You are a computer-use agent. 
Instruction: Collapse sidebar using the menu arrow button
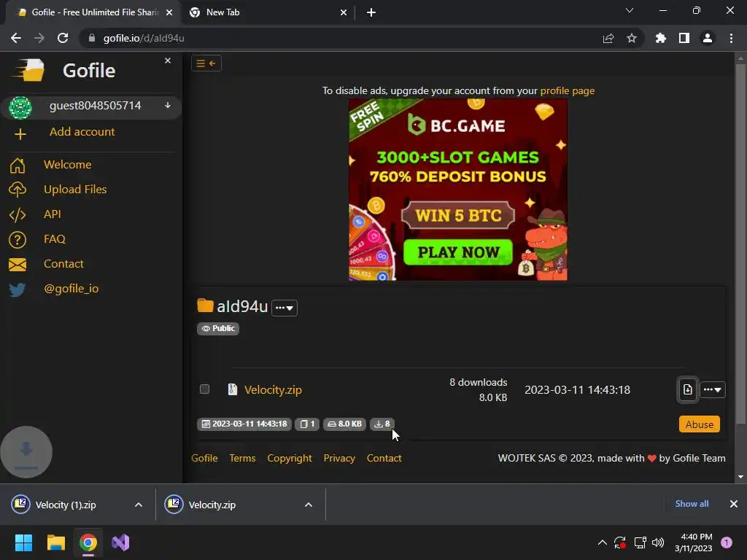pos(206,63)
